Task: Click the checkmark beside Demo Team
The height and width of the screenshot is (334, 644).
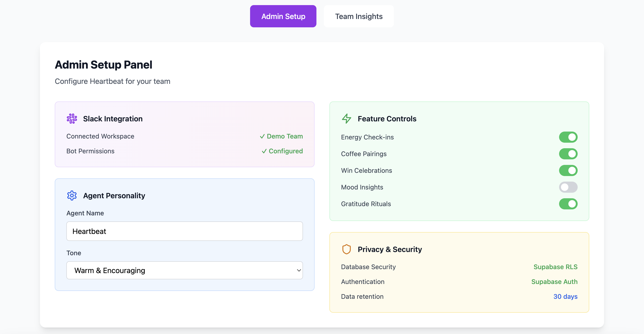Action: tap(262, 136)
